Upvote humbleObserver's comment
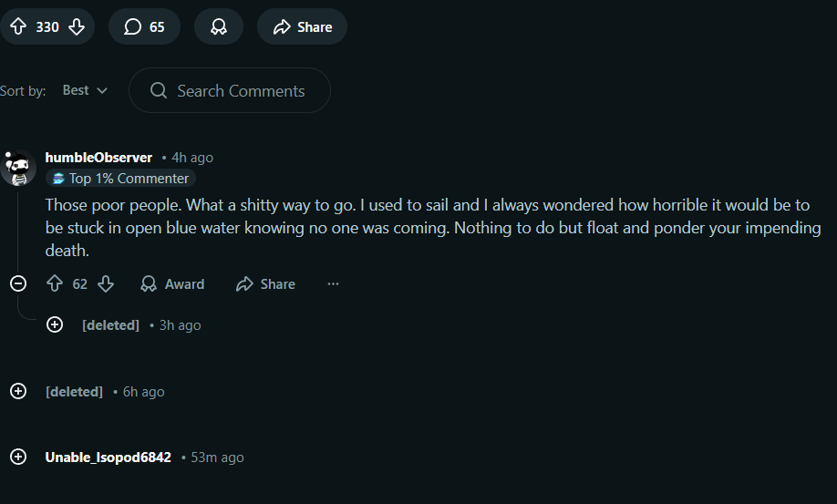Screen dimensions: 837x504 click(55, 283)
